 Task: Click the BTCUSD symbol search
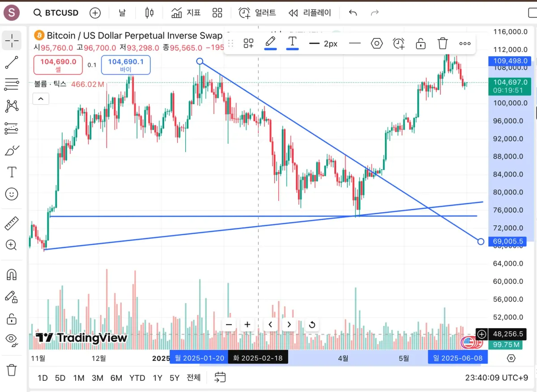tap(56, 13)
